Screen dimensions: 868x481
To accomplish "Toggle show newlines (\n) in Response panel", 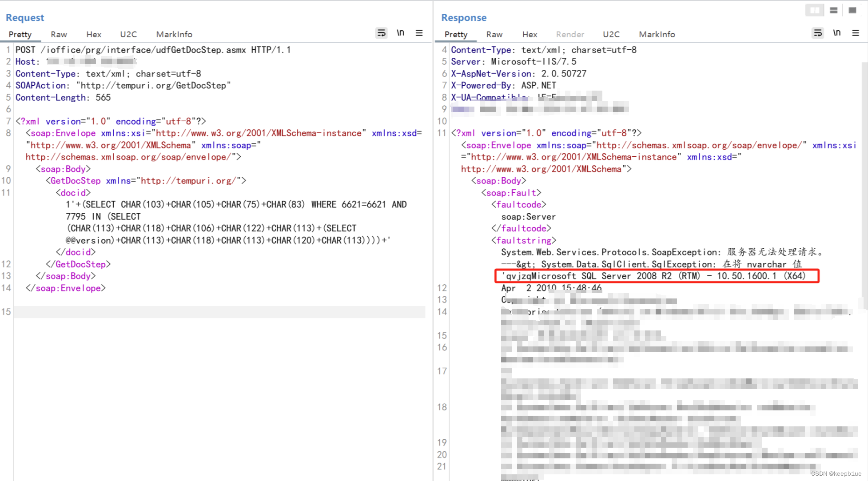I will [836, 33].
